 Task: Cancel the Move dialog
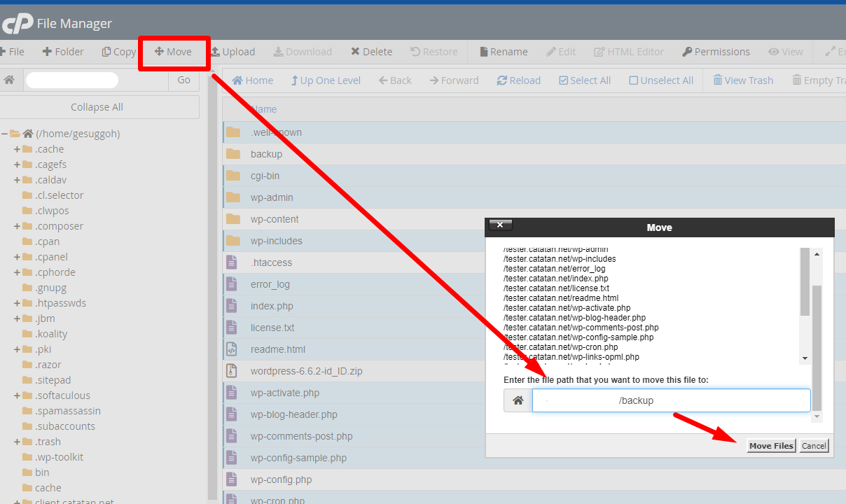(814, 446)
